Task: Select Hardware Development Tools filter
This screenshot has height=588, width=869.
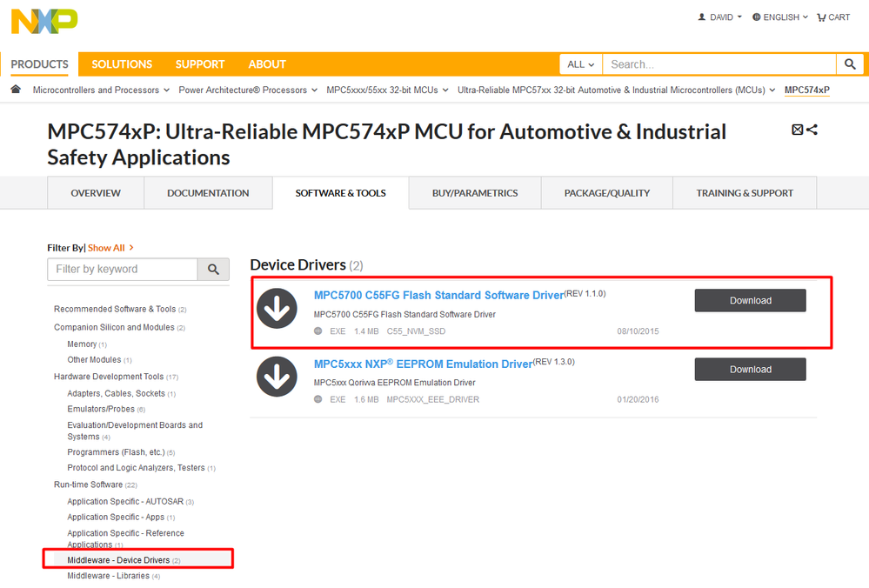Action: coord(116,377)
